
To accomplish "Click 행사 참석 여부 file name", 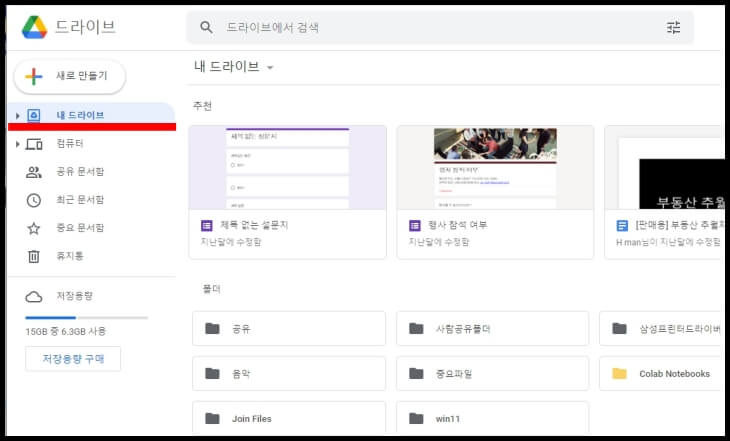I will pos(458,225).
